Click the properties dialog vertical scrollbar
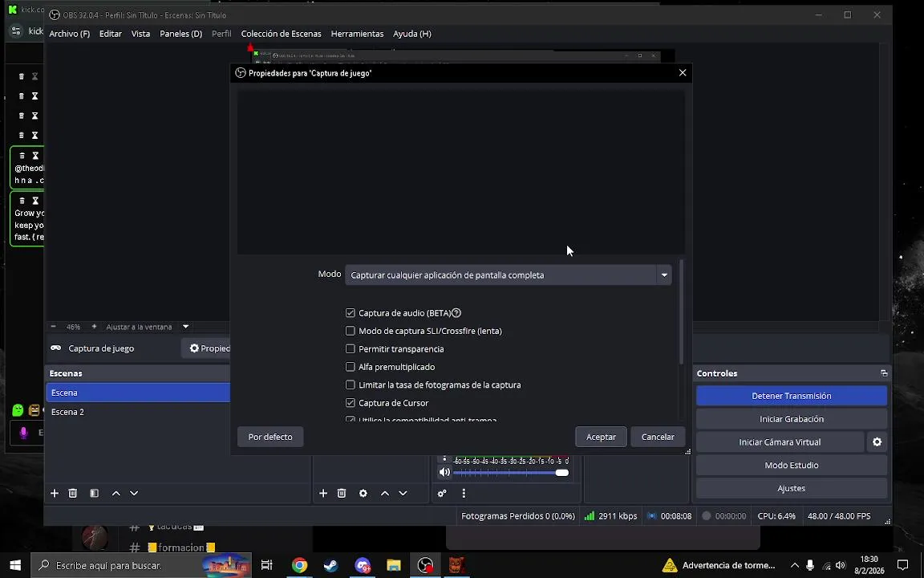 (x=681, y=312)
